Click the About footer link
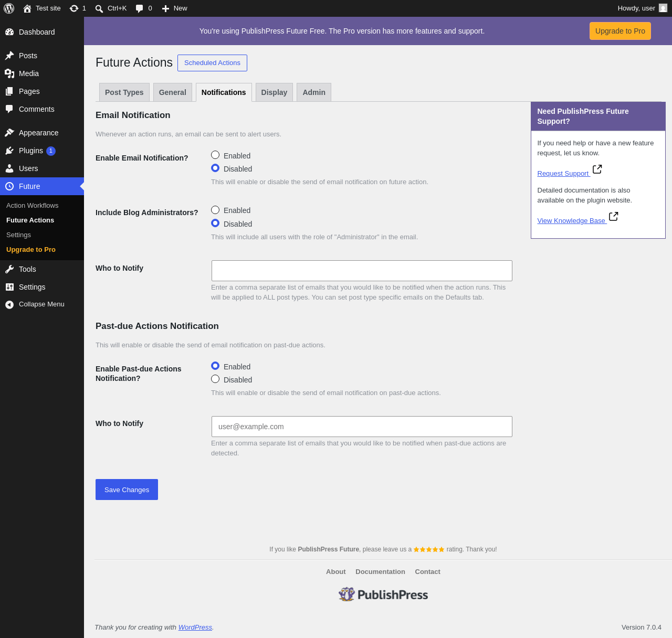Viewport: 672px width, 638px height. coord(336,572)
